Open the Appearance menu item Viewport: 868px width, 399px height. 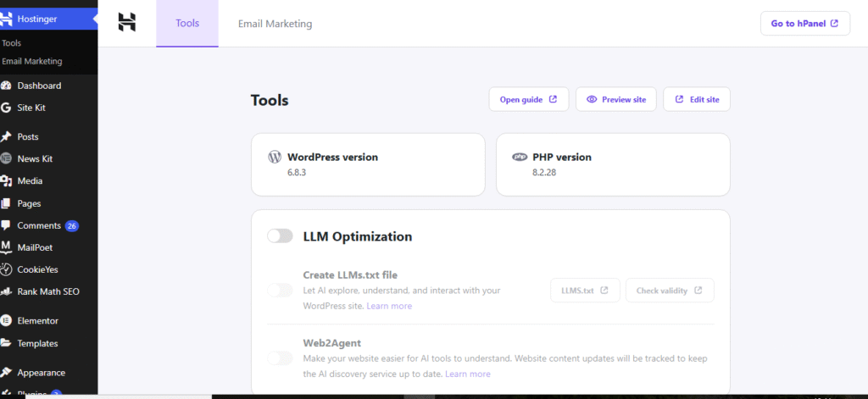click(48, 373)
